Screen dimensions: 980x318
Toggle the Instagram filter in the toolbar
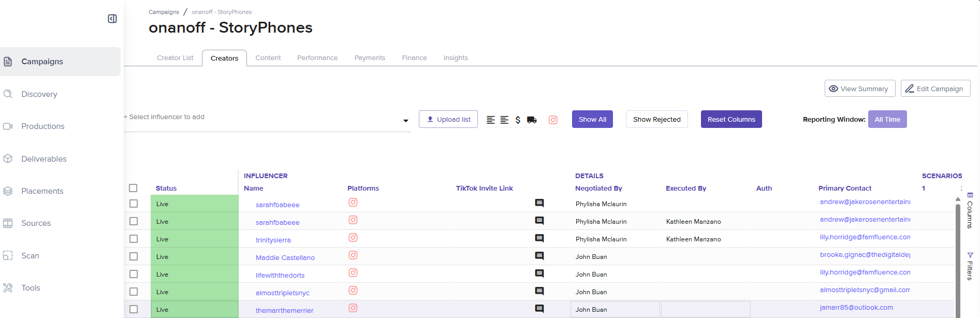click(553, 120)
